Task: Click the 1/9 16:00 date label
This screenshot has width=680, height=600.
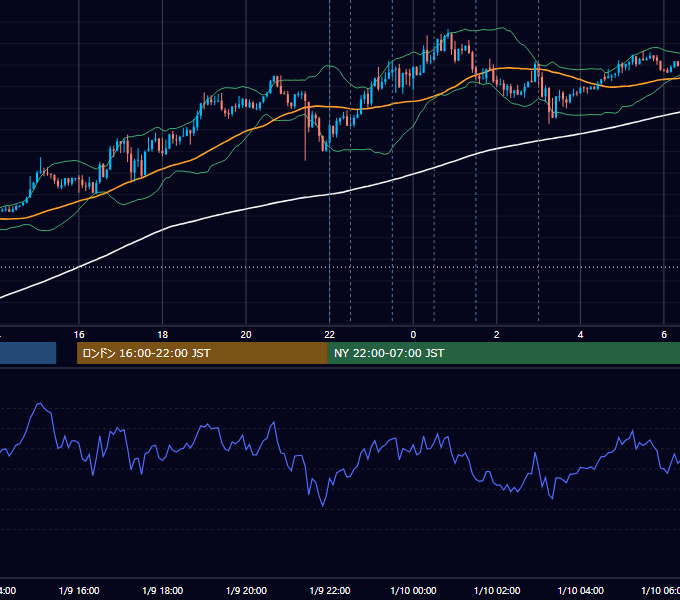Action: click(79, 591)
